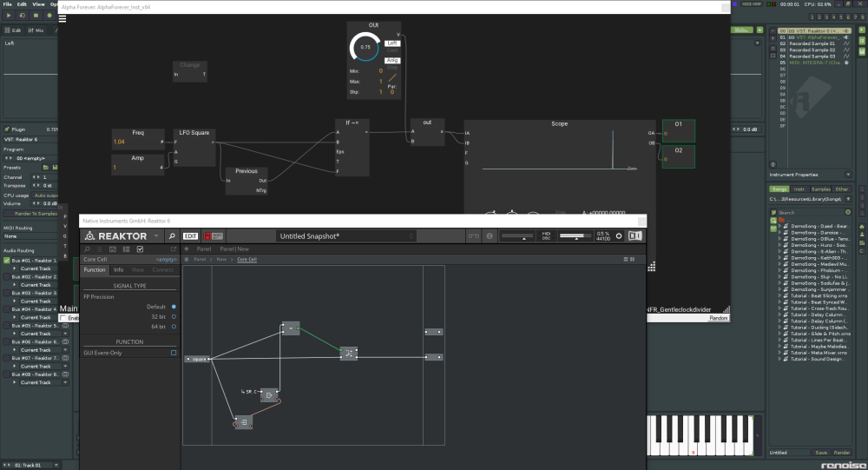Open Reaktor main menu dropdown arrow

pyautogui.click(x=156, y=236)
